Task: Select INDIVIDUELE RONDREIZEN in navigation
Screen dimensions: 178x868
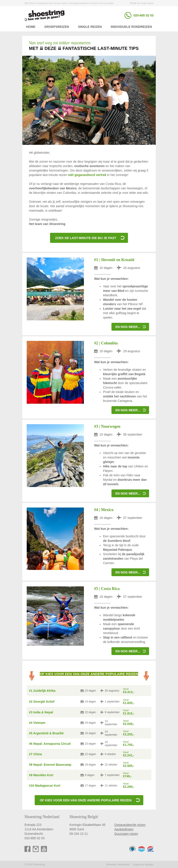Action: pyautogui.click(x=131, y=27)
